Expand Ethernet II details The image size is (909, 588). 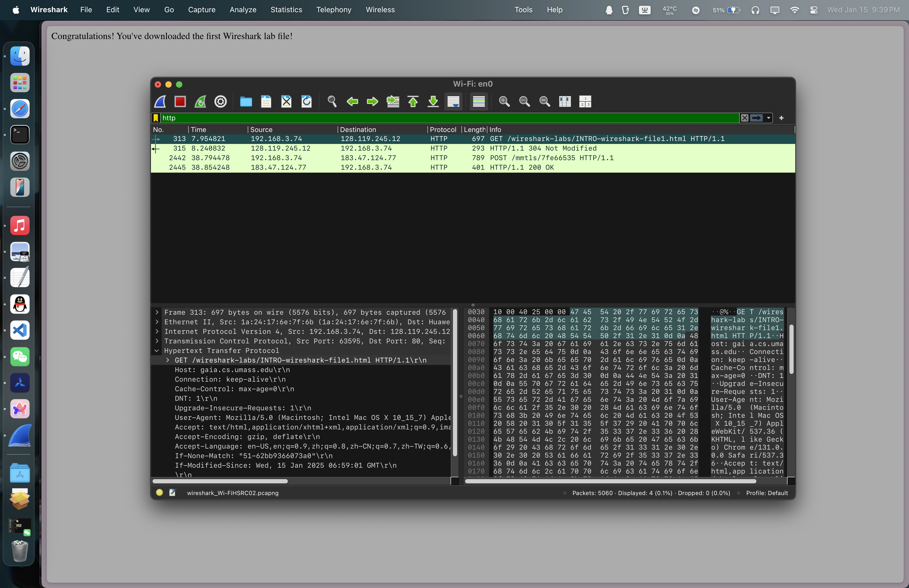[x=157, y=322]
